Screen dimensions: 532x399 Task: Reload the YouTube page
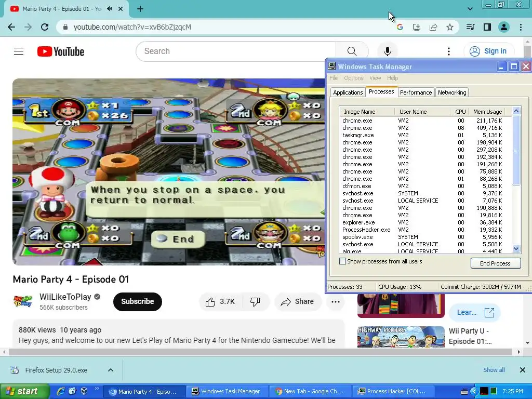(45, 27)
